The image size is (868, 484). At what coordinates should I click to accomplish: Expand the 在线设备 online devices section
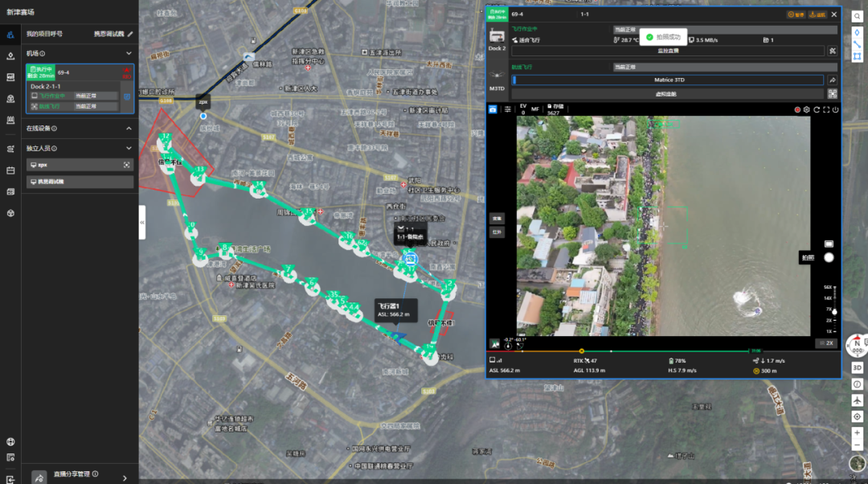pos(129,129)
